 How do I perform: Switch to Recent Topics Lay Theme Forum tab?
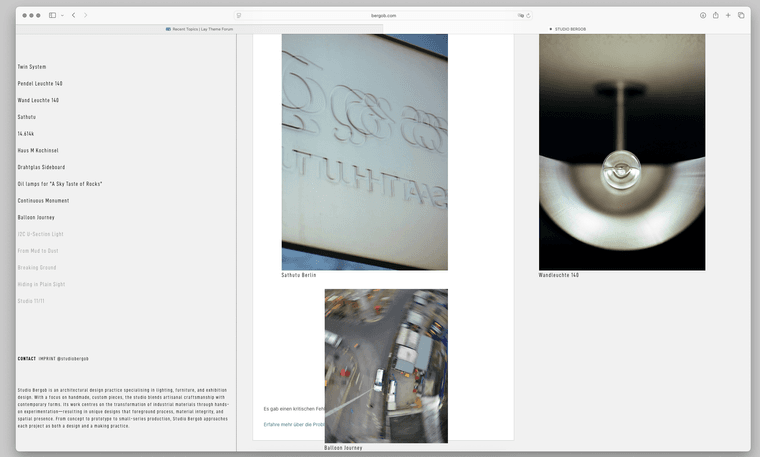pyautogui.click(x=200, y=29)
